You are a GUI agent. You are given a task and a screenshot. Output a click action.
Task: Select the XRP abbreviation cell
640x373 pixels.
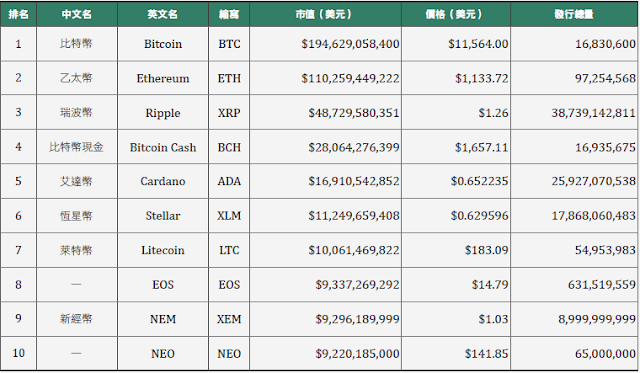(229, 113)
